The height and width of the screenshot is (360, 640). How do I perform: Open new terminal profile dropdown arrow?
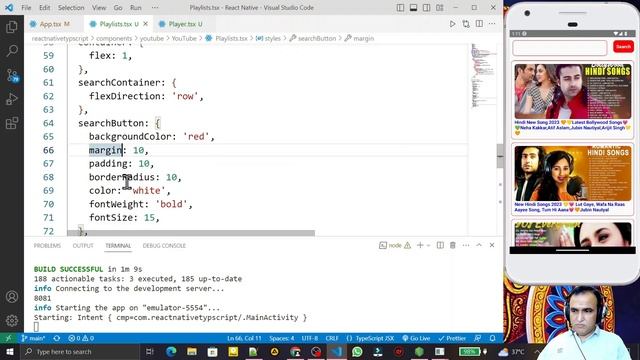click(x=428, y=245)
